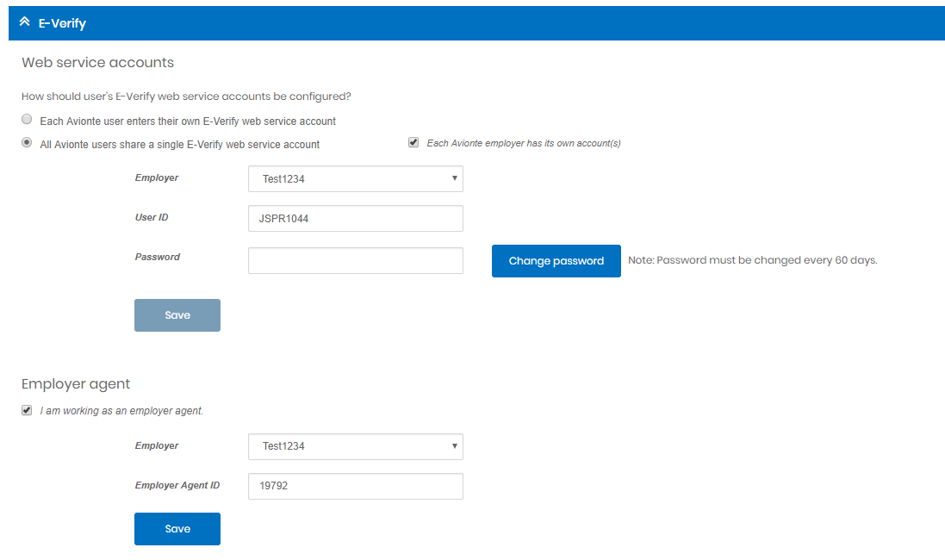Click the 'Employer agent' heading
Screen dimensions: 945x560
click(76, 384)
